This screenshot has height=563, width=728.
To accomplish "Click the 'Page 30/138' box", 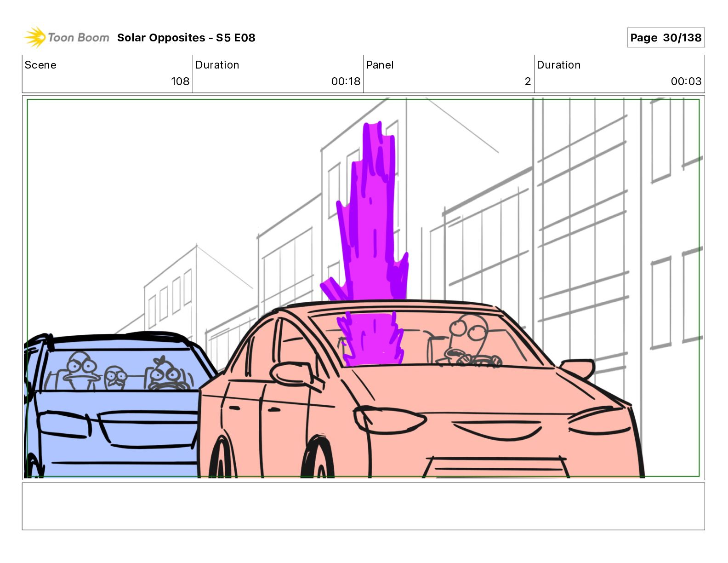I will [x=665, y=38].
